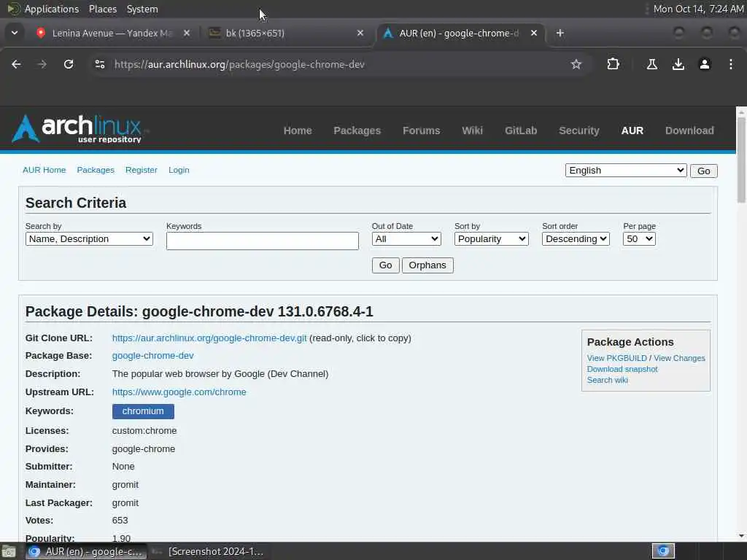The image size is (747, 560).
Task: Go back using the browser back arrow
Action: pyautogui.click(x=16, y=64)
